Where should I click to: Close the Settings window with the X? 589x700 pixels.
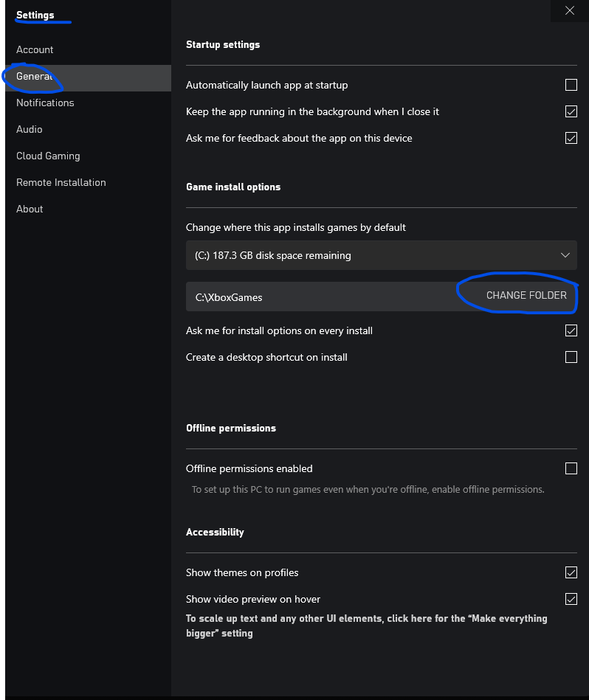click(x=569, y=10)
